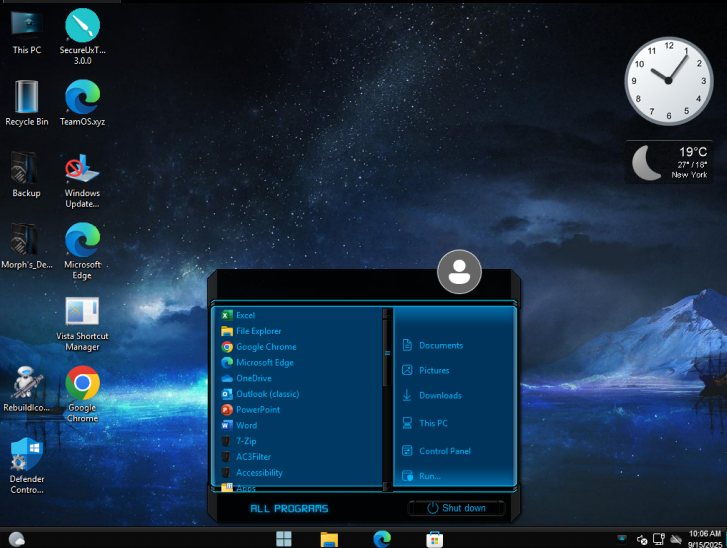This screenshot has width=727, height=548.
Task: Click the small monitor tray icon
Action: coord(622,539)
